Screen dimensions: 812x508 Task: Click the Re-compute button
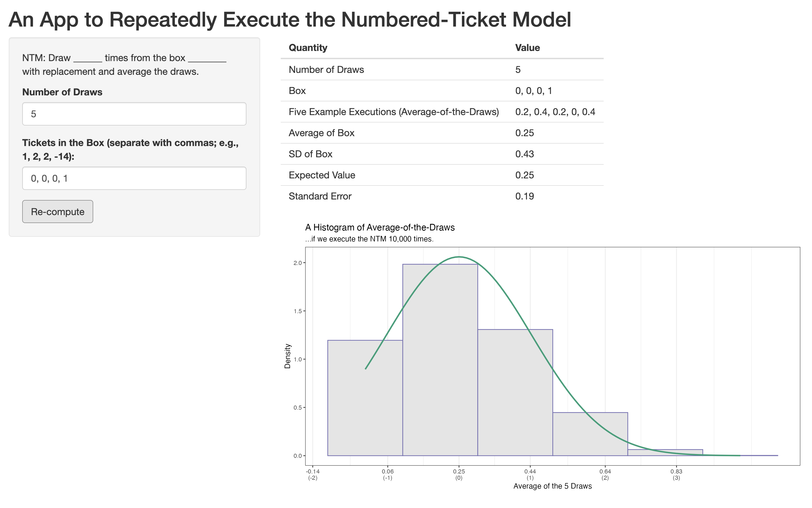pyautogui.click(x=58, y=212)
